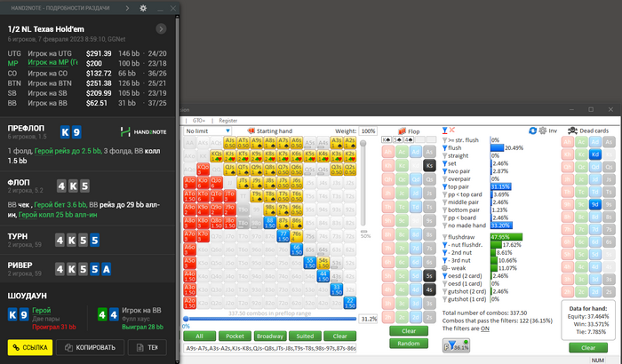This screenshot has height=364, width=622.
Task: Open the gear icon next to Inv
Action: click(542, 131)
